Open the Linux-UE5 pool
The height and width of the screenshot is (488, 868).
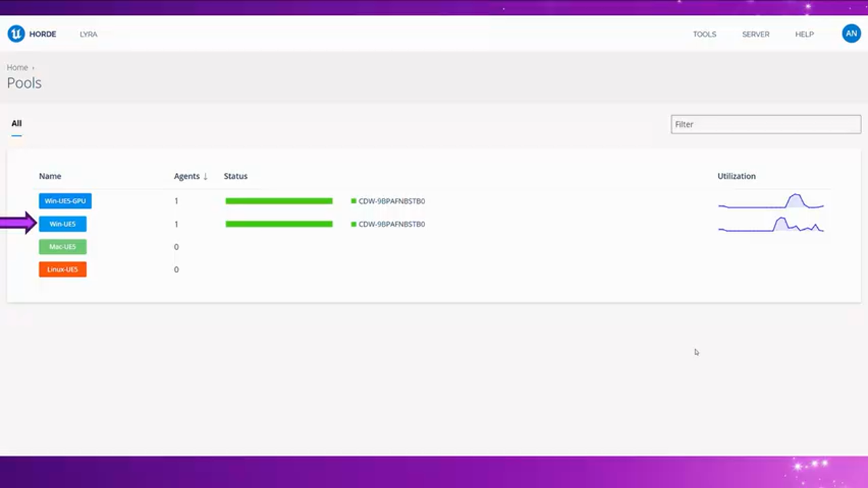tap(62, 270)
